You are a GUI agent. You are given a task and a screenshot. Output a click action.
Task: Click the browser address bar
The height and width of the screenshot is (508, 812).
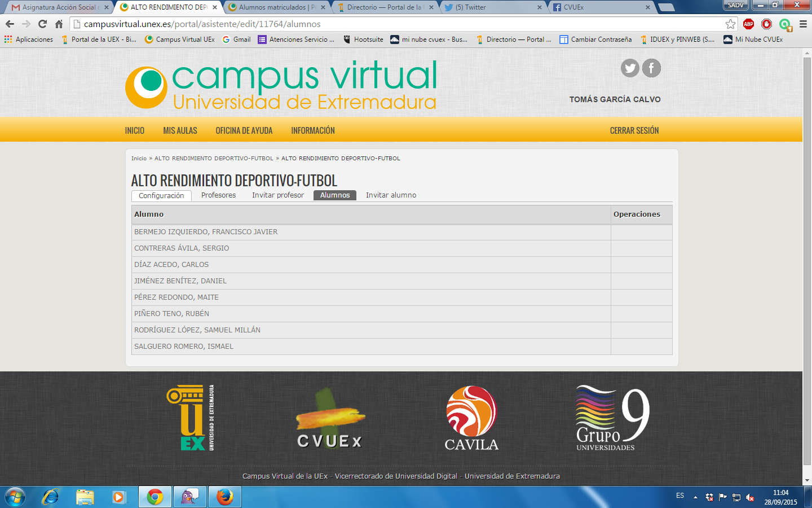395,24
